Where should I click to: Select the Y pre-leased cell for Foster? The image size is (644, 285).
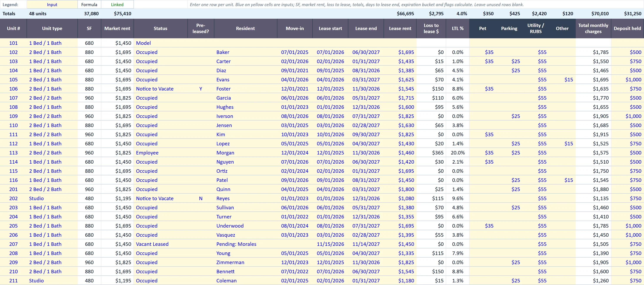pyautogui.click(x=200, y=89)
